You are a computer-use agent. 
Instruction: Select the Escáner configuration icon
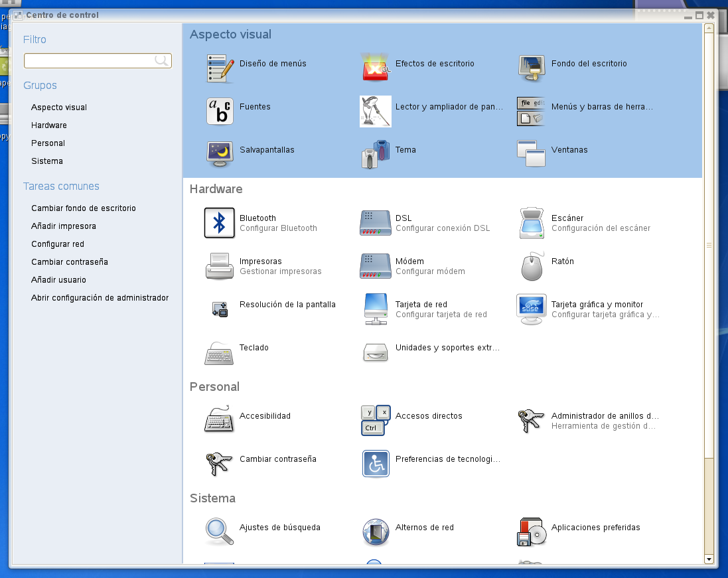click(x=532, y=223)
